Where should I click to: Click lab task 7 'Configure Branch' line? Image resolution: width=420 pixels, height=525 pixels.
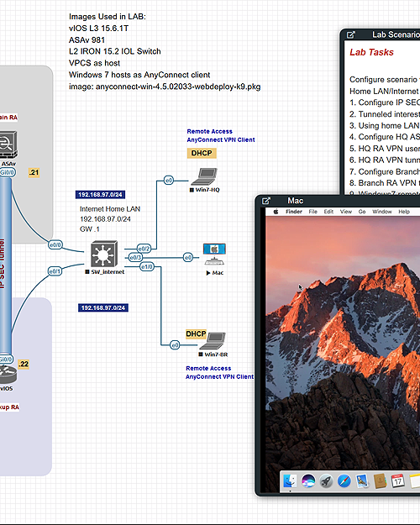click(x=385, y=171)
